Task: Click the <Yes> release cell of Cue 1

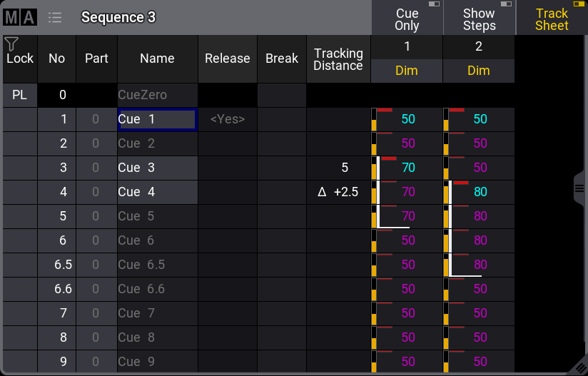Action: 227,120
